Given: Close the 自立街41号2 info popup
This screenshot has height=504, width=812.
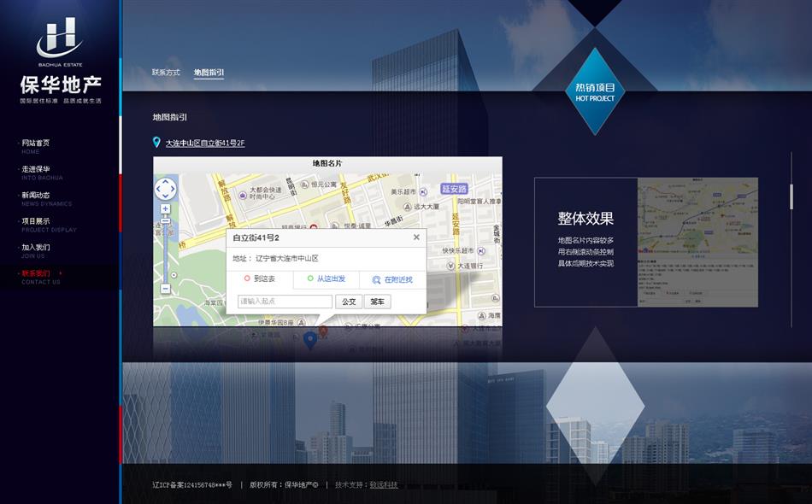Looking at the screenshot, I should coord(416,237).
